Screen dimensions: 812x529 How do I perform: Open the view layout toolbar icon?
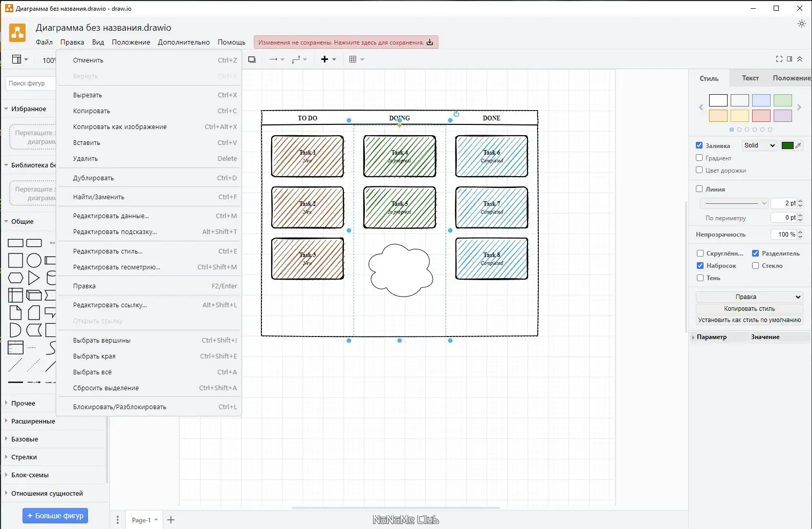tap(19, 59)
